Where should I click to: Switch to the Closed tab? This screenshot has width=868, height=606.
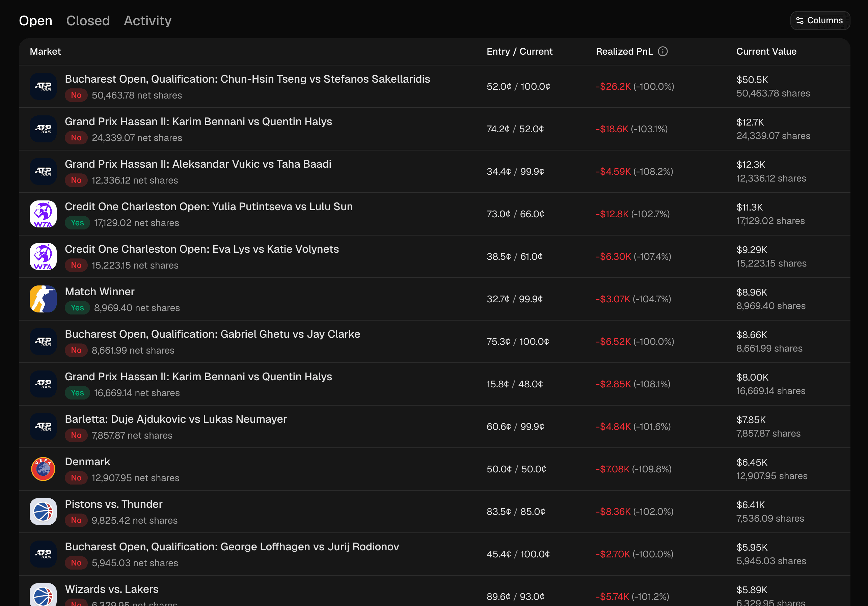(88, 21)
